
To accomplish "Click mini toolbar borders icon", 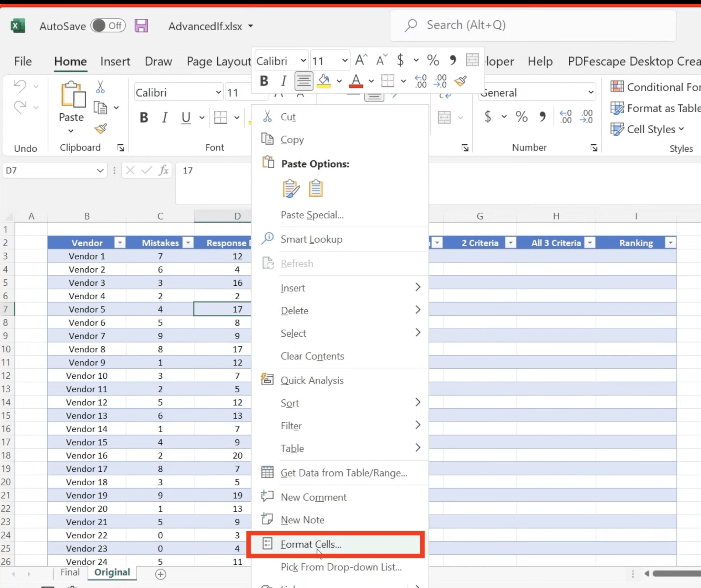I will tap(388, 81).
